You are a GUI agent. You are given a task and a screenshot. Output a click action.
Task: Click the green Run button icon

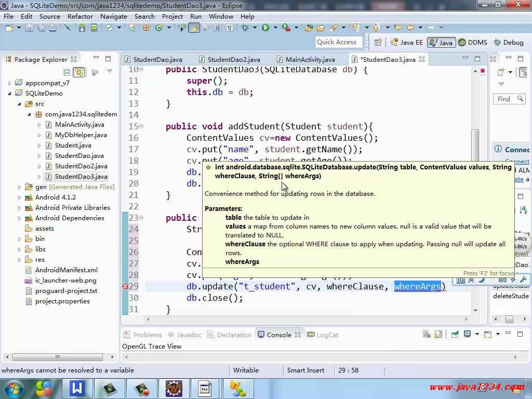coord(265,28)
